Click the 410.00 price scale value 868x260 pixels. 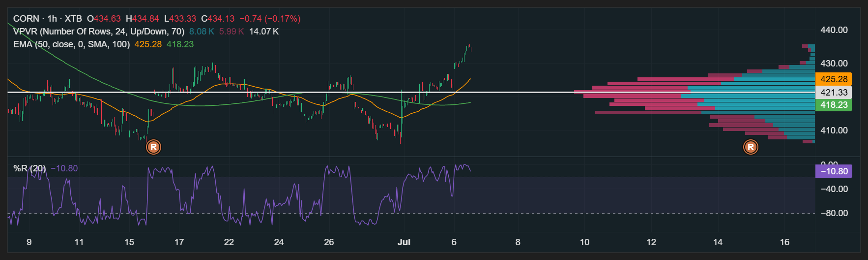pyautogui.click(x=834, y=130)
